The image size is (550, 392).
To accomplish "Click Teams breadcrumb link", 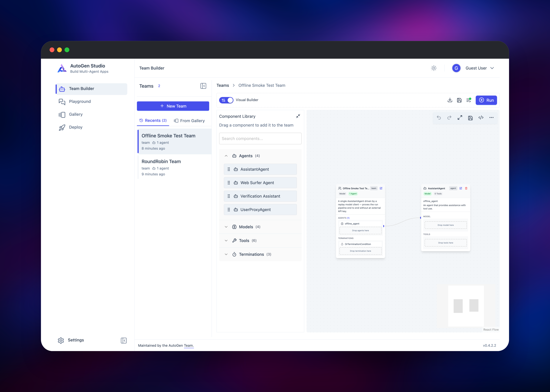I will coord(223,85).
